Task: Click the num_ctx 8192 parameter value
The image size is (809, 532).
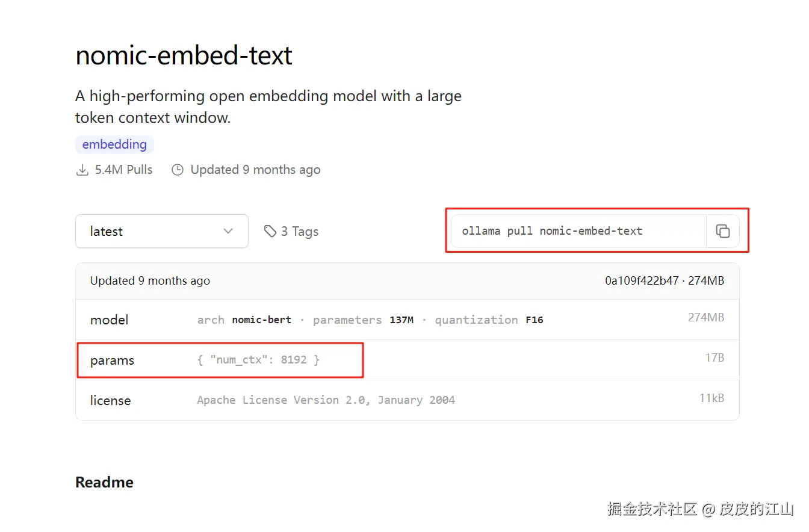Action: click(258, 360)
